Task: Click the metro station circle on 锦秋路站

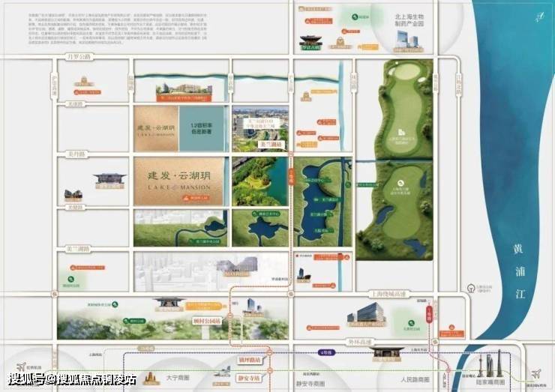Action: click(270, 352)
